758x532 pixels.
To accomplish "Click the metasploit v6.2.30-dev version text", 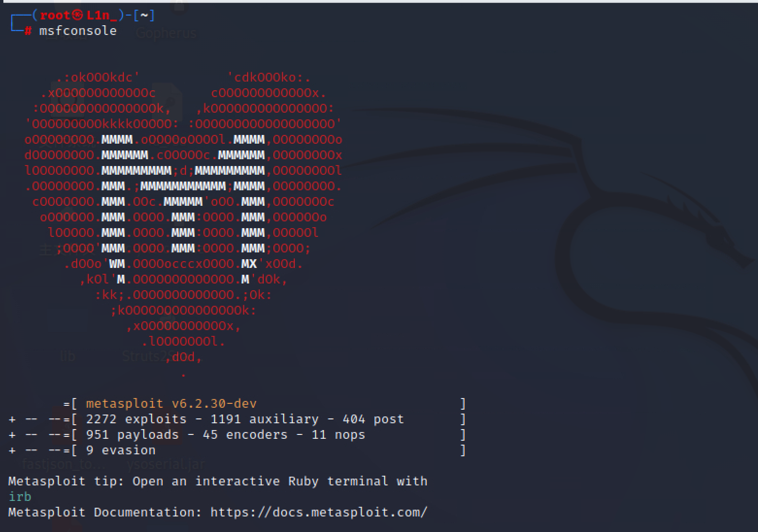I will 171,403.
